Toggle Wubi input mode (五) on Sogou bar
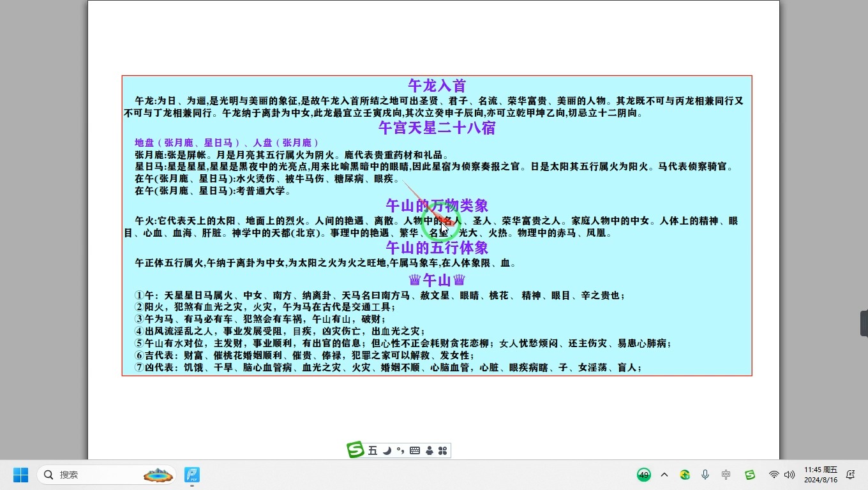Image resolution: width=868 pixels, height=490 pixels. [373, 450]
